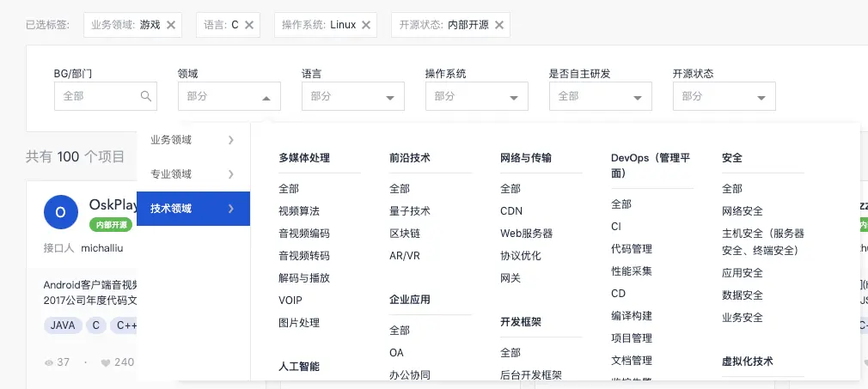
Task: Remove the 开源状态: 内部开源 tag
Action: 499,25
